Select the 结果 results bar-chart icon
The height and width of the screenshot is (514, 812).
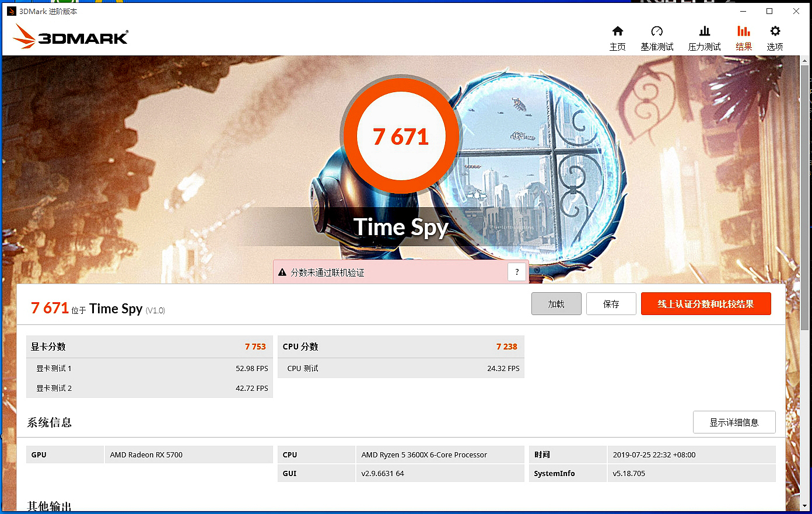(744, 37)
